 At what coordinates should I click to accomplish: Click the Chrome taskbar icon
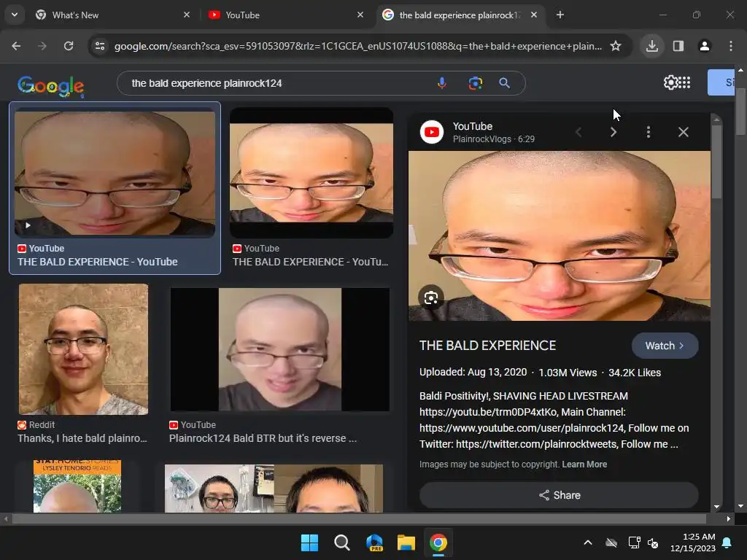(x=438, y=542)
